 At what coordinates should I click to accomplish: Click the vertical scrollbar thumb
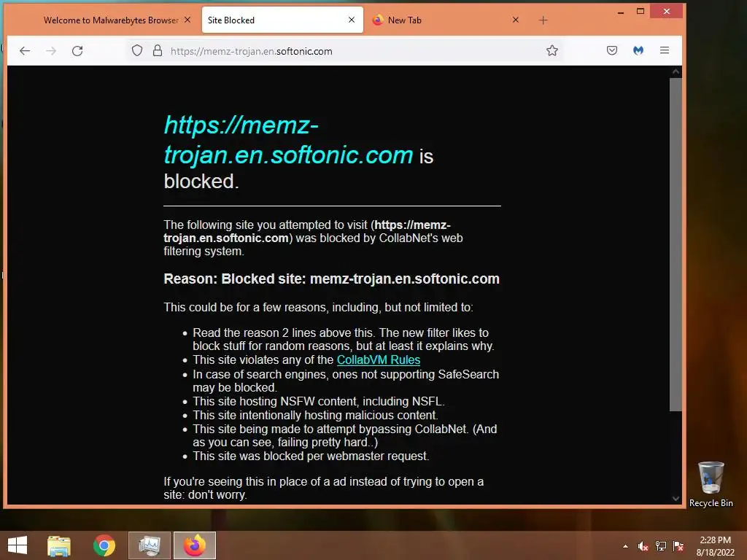(676, 244)
